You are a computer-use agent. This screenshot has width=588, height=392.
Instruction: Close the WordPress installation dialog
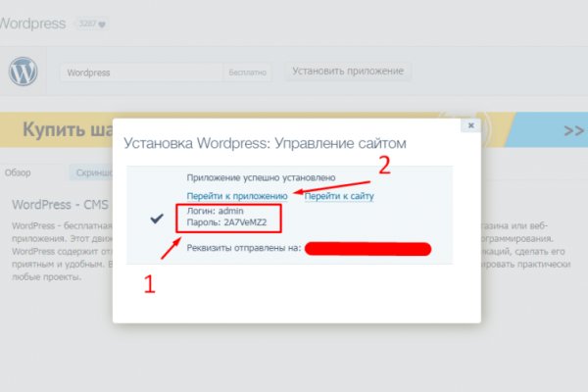[x=471, y=126]
